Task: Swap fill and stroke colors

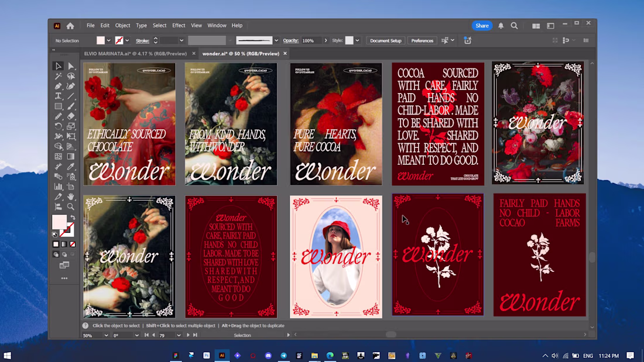Action: (73, 218)
